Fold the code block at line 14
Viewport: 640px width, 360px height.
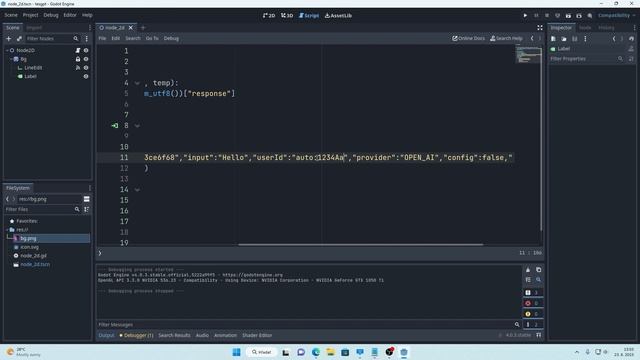(137, 190)
